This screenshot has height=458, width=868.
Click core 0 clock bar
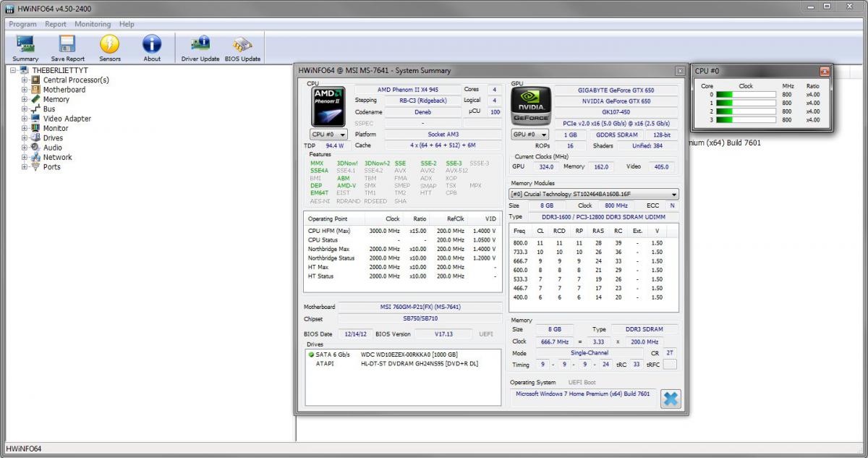point(746,94)
